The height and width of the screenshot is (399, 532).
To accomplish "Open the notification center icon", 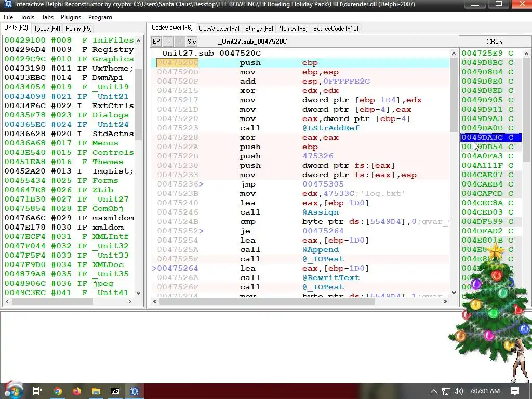I will [x=515, y=391].
